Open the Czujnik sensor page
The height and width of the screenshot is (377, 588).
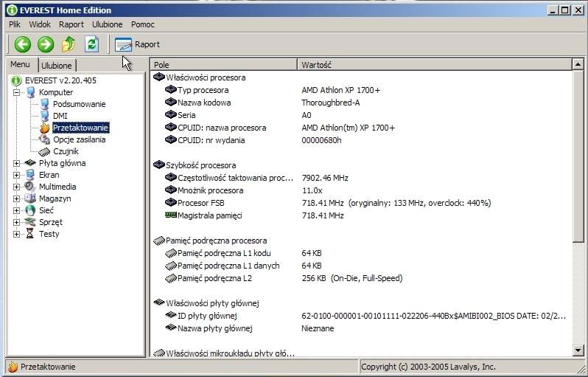coord(66,151)
